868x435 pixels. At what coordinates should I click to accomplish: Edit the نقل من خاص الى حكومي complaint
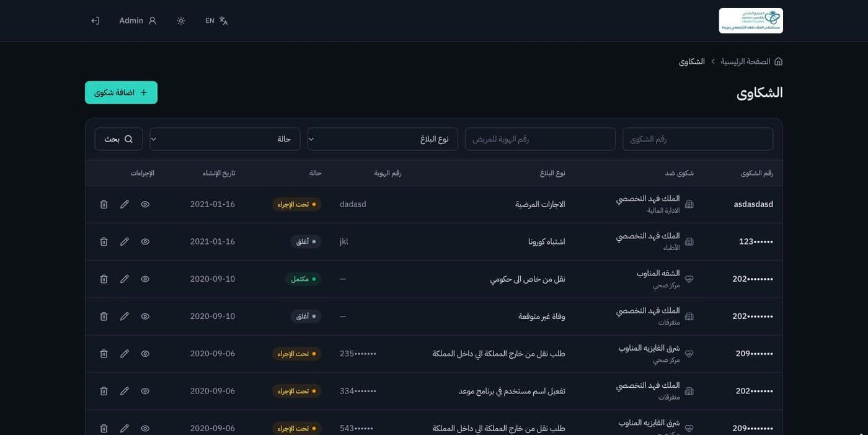[125, 279]
